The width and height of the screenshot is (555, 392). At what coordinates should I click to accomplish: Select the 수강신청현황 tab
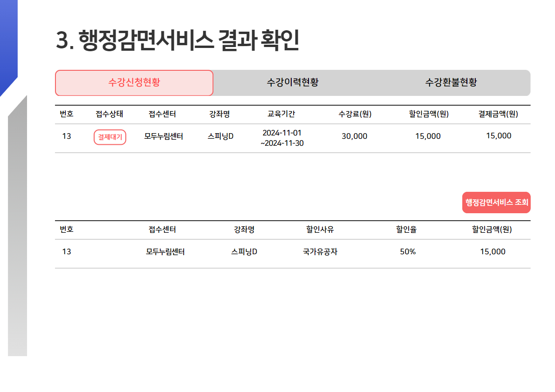(x=134, y=83)
